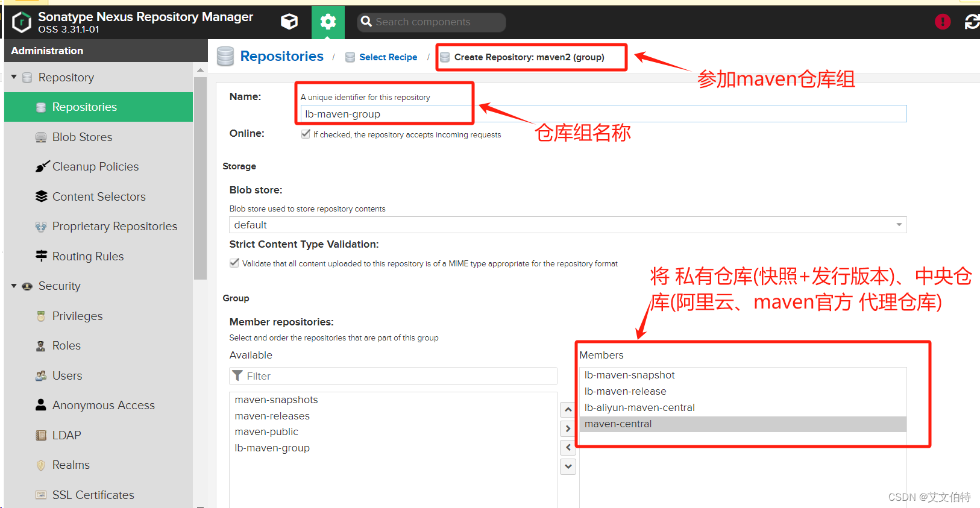The image size is (980, 508).
Task: Open the Browse cube icon in header
Action: click(289, 22)
